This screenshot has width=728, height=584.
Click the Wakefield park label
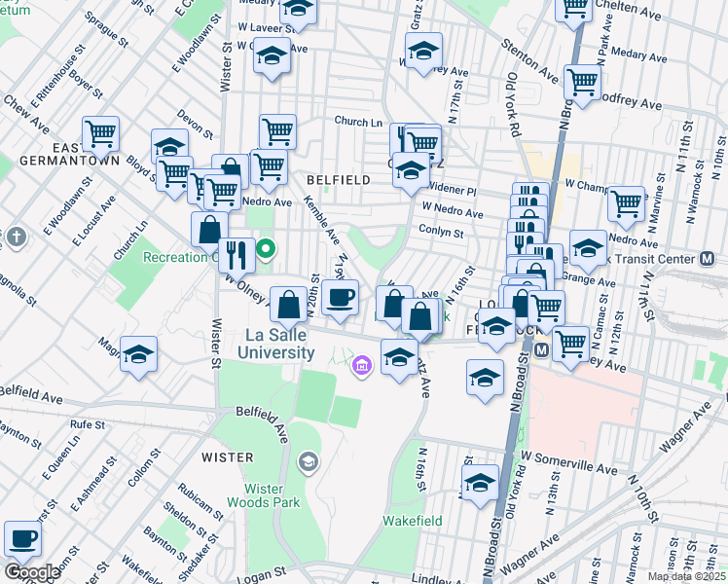coord(413,521)
